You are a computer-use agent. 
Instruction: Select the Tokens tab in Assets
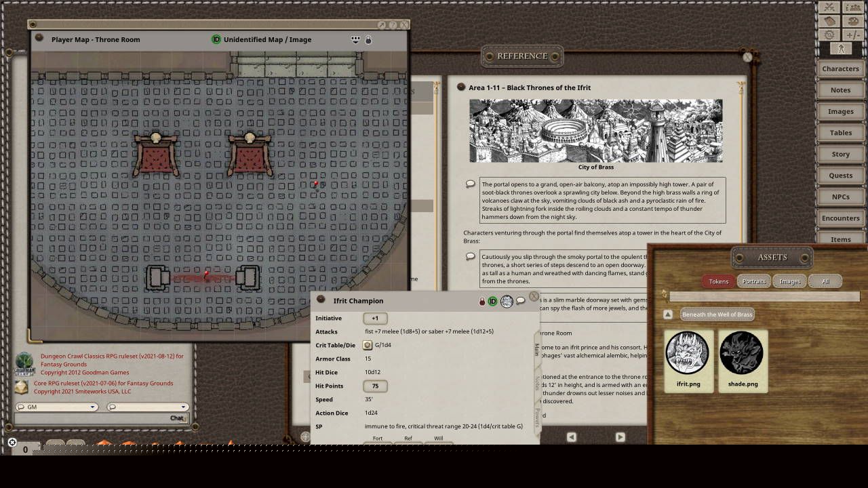click(x=718, y=281)
